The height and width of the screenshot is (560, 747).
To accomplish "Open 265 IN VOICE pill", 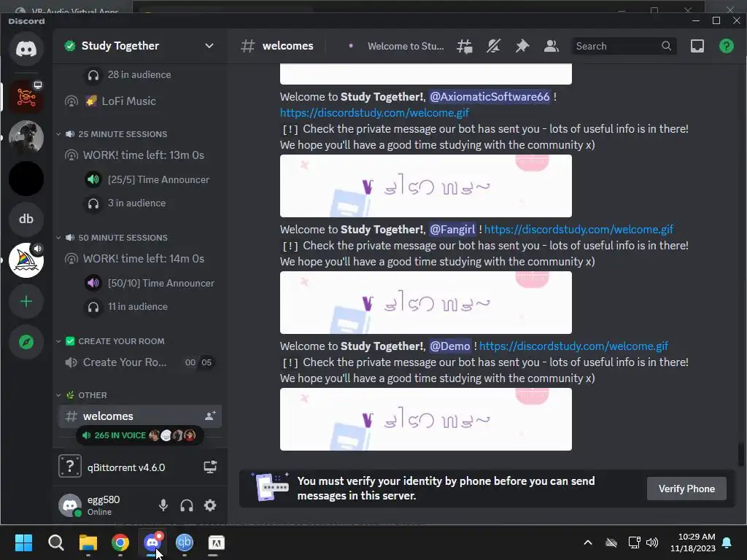I will 139,435.
